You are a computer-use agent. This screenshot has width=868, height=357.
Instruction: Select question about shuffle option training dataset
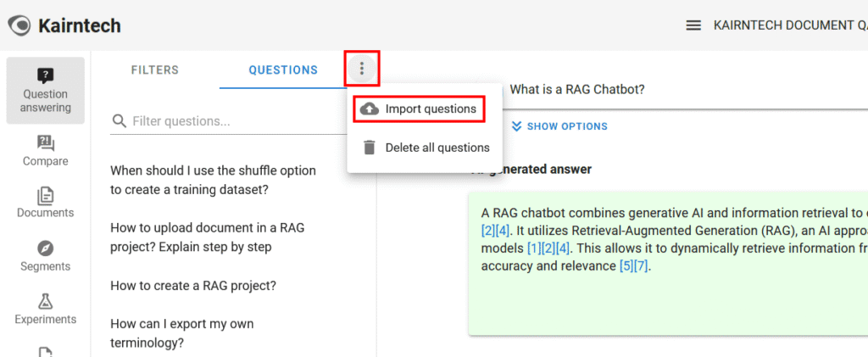point(213,181)
